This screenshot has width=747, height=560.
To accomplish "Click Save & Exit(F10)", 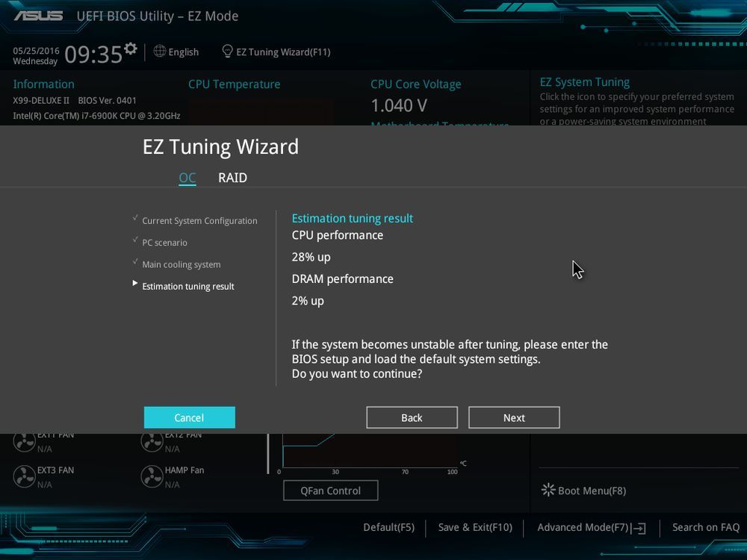I will [x=475, y=528].
